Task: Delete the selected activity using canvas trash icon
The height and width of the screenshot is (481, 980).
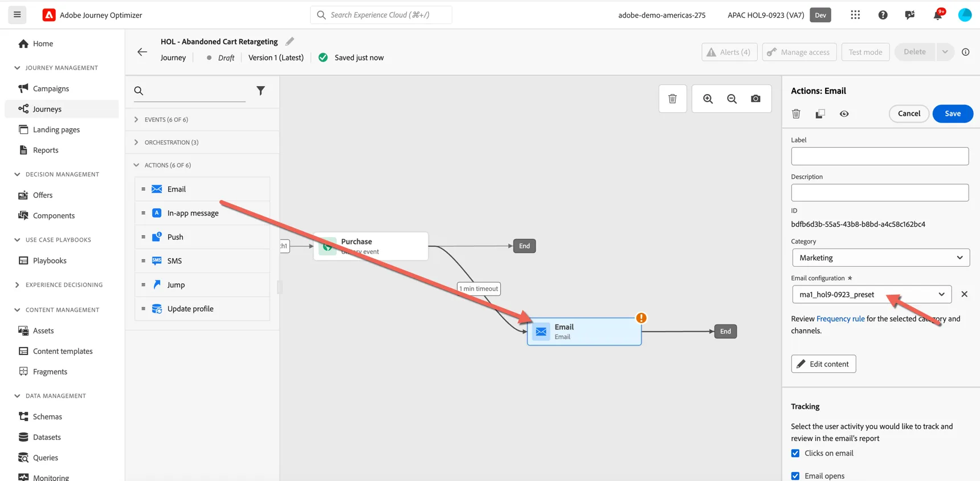Action: (672, 99)
